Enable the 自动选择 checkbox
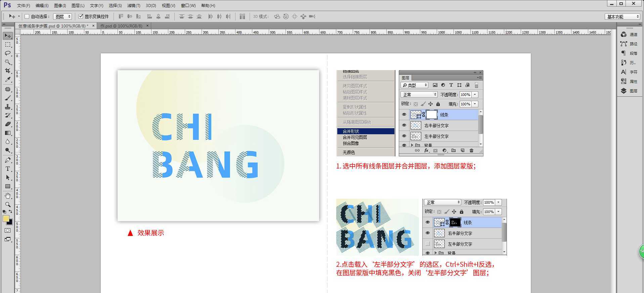The height and width of the screenshot is (293, 644). click(x=27, y=16)
